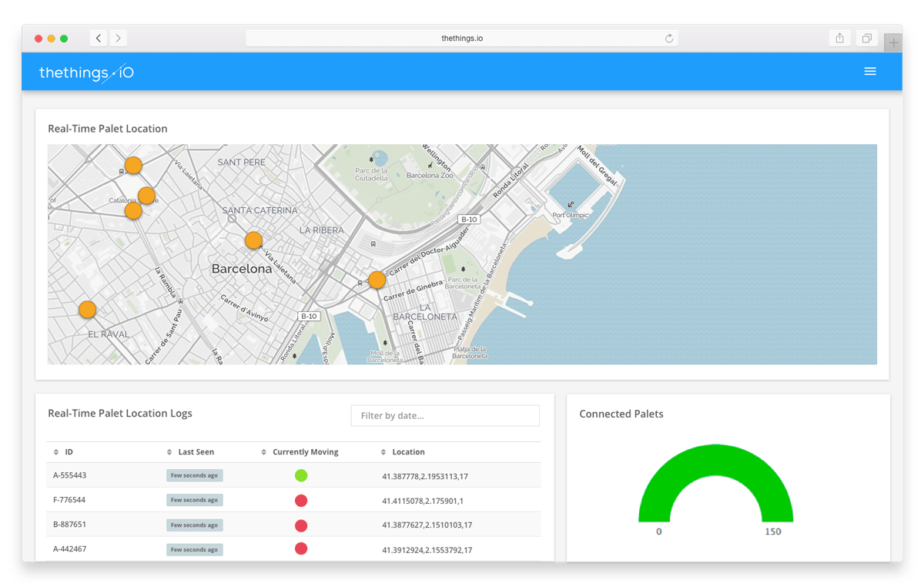Select the orange map marker in El Raval
Image resolution: width=924 pixels, height=587 pixels.
pyautogui.click(x=87, y=308)
